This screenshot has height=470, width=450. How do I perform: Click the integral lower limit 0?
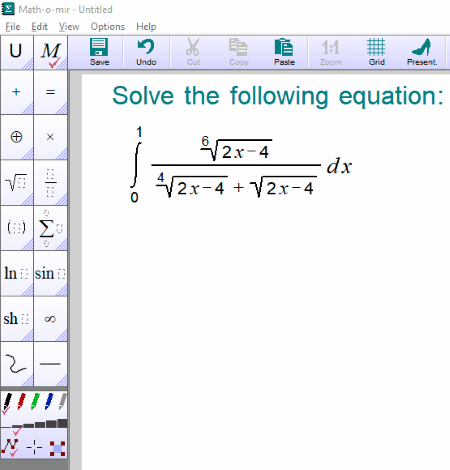pos(134,197)
